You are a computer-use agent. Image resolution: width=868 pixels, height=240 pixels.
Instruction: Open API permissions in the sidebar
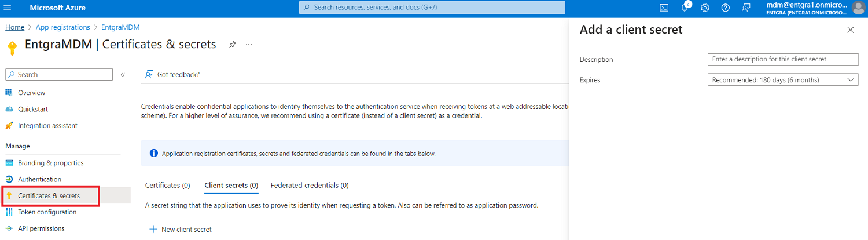pyautogui.click(x=41, y=228)
